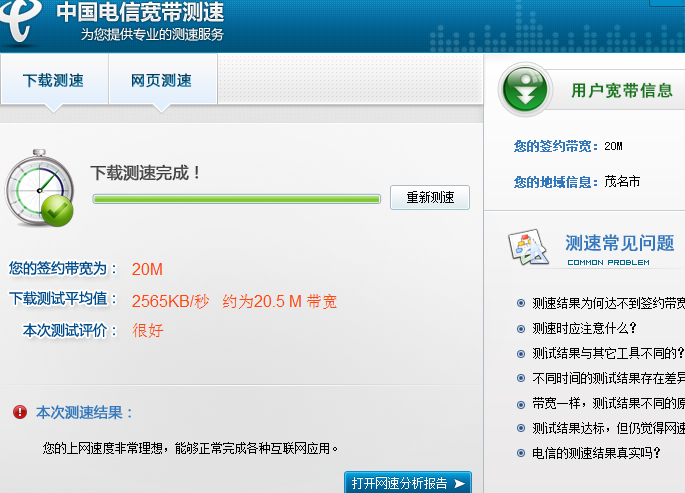685x493 pixels.
Task: Open the 带宽一样，测试结果不同 question
Action: pyautogui.click(x=607, y=403)
